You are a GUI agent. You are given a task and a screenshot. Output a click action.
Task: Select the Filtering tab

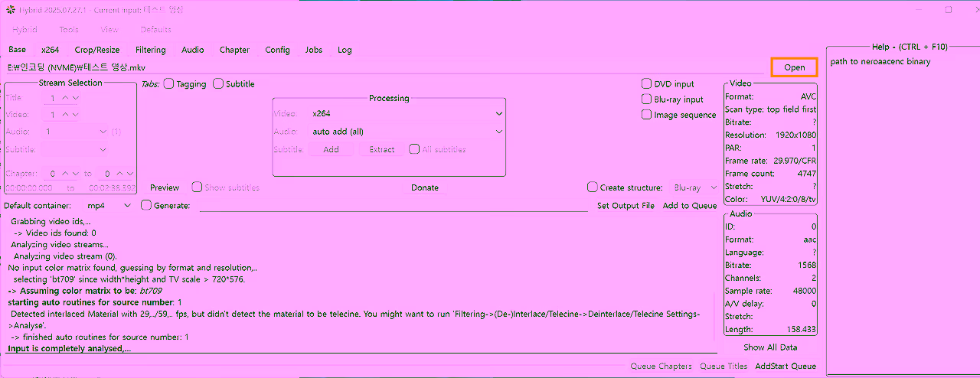click(x=150, y=50)
